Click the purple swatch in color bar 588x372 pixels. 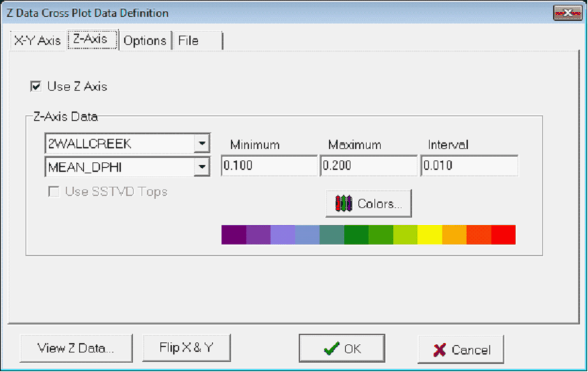pyautogui.click(x=234, y=234)
